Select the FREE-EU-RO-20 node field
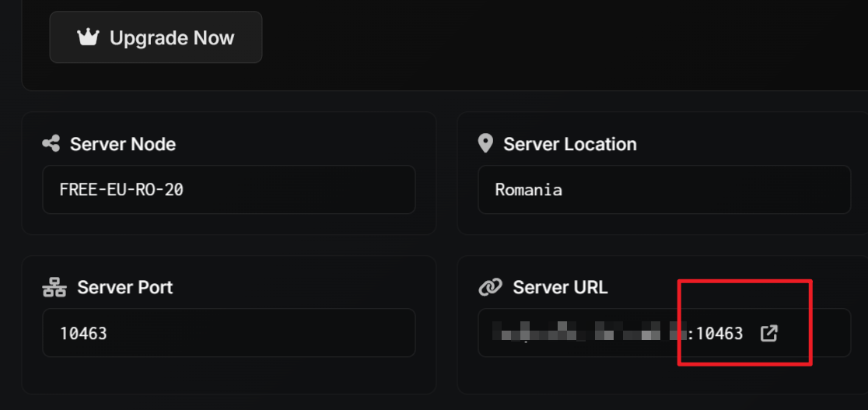The image size is (868, 410). [229, 190]
